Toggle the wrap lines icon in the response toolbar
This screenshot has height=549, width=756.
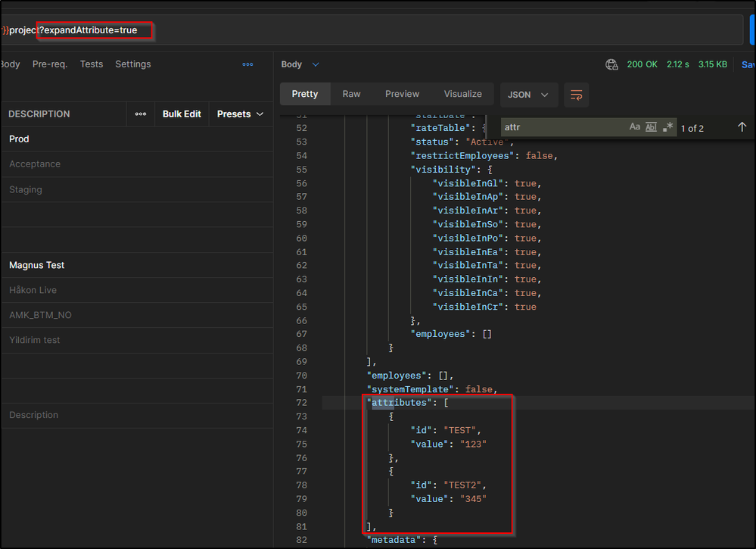coord(576,95)
